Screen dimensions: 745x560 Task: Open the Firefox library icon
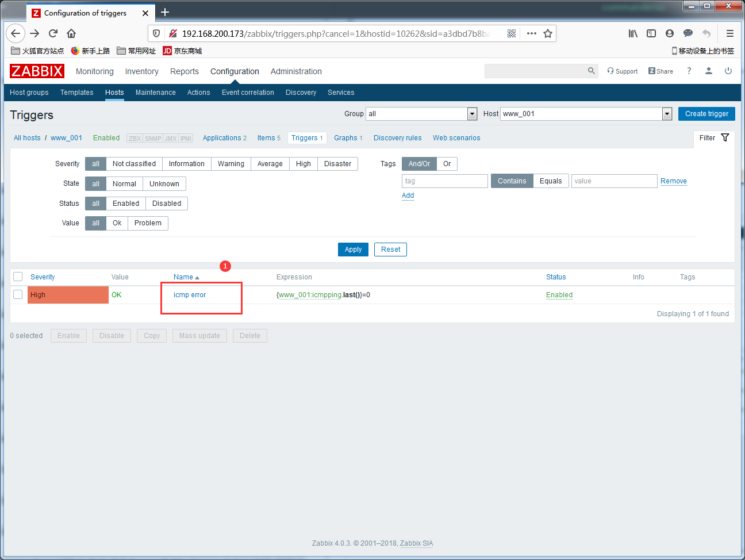tap(633, 33)
